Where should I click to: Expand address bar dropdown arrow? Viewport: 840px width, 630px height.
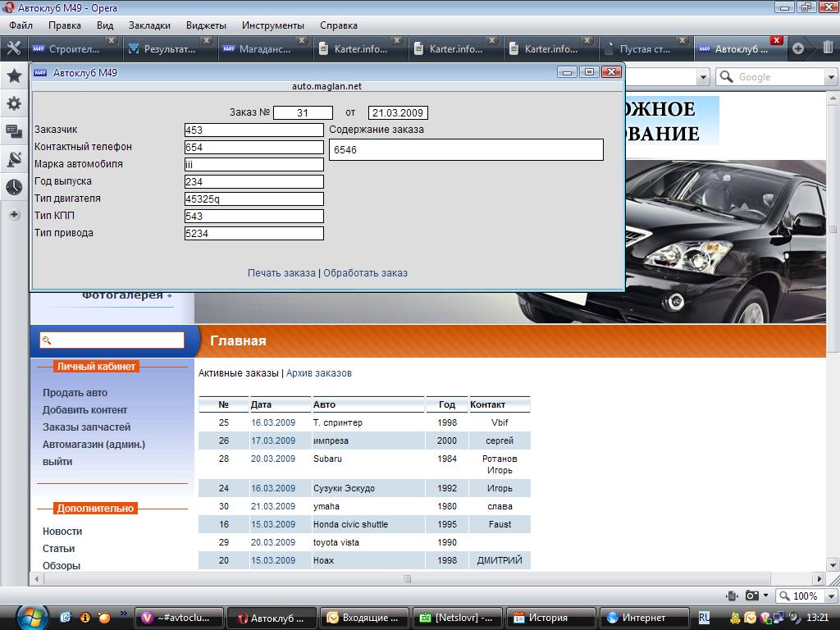(703, 77)
